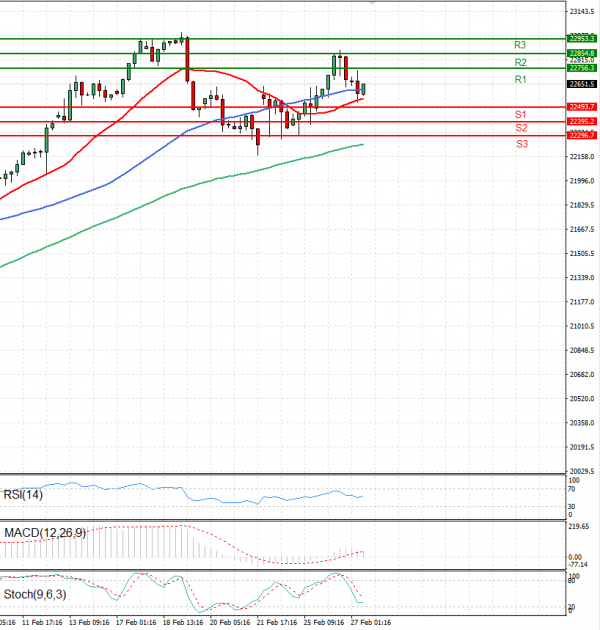The height and width of the screenshot is (630, 600).
Task: Click the 22158.0 price axis value
Action: click(582, 157)
